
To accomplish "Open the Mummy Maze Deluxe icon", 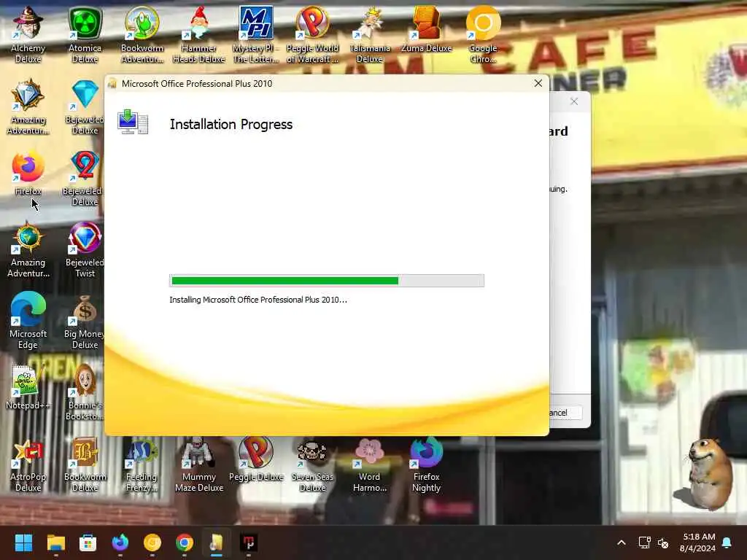I will pyautogui.click(x=198, y=463).
